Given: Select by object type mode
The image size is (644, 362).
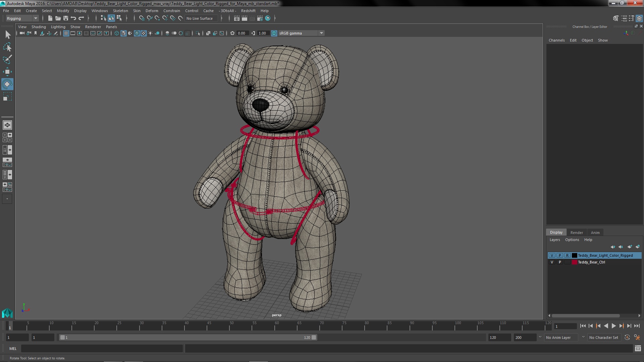Looking at the screenshot, I should click(x=111, y=18).
